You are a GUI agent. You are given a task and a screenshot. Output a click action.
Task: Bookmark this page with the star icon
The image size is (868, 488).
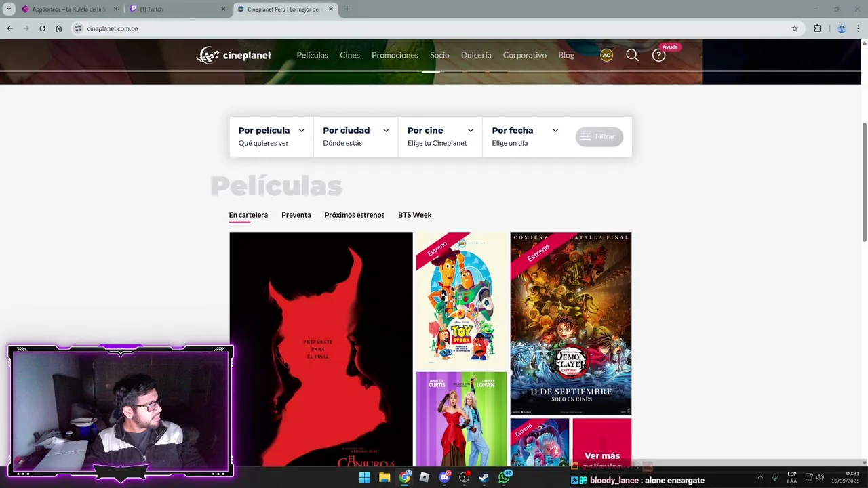(x=795, y=28)
